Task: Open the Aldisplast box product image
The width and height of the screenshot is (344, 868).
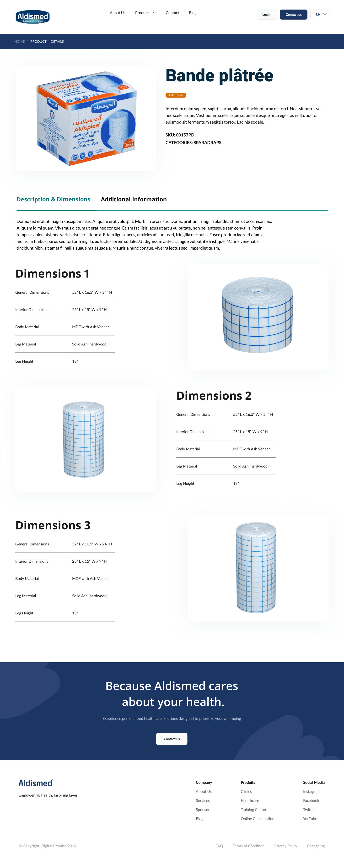Action: coord(86,118)
